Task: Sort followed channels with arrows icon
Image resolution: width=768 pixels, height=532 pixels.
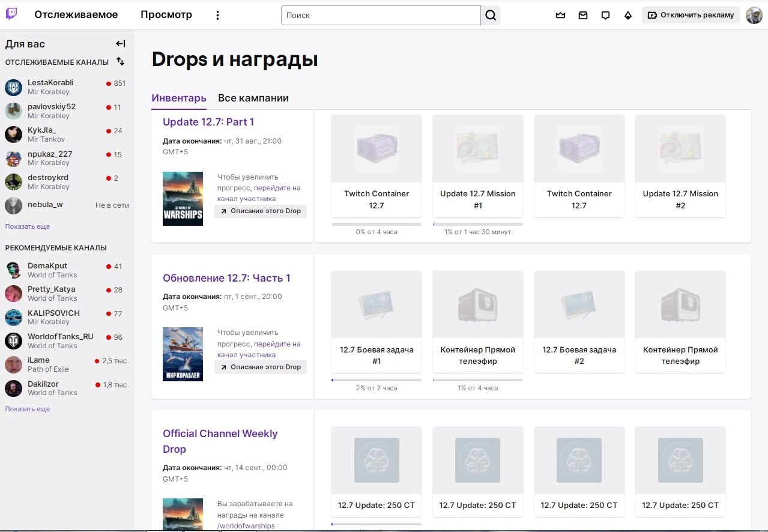Action: click(121, 61)
